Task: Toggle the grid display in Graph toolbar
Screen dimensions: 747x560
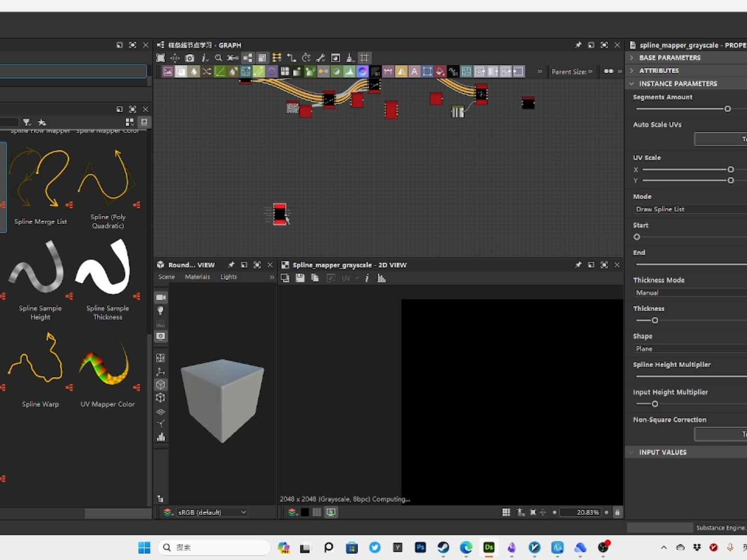Action: tap(365, 58)
